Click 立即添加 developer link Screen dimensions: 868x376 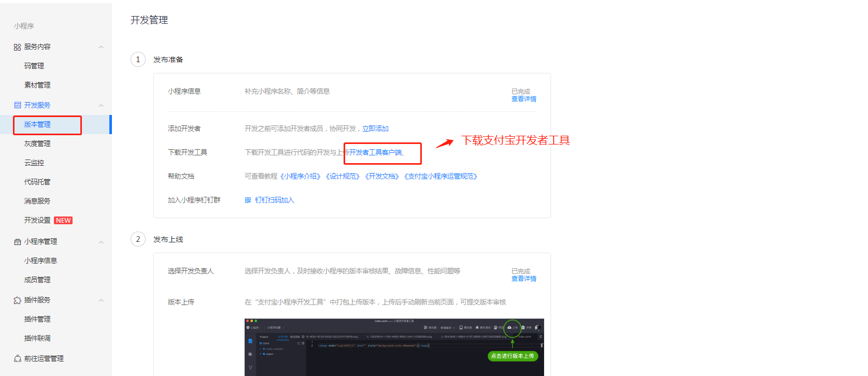375,128
